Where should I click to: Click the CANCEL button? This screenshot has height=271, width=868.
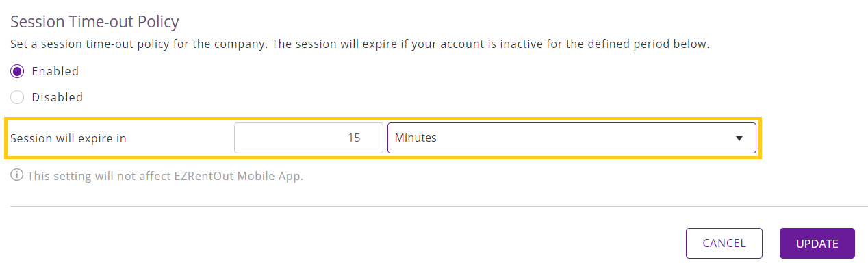click(x=724, y=243)
